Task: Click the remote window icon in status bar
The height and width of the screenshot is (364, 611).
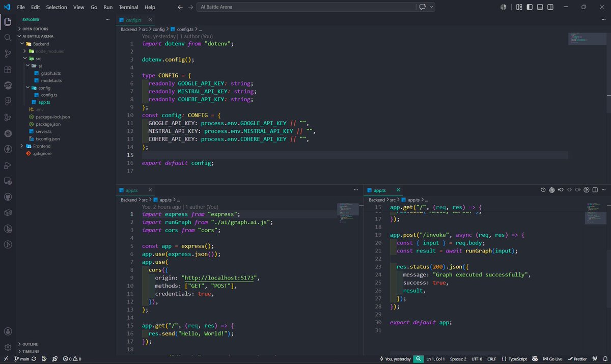Action: coord(5,359)
